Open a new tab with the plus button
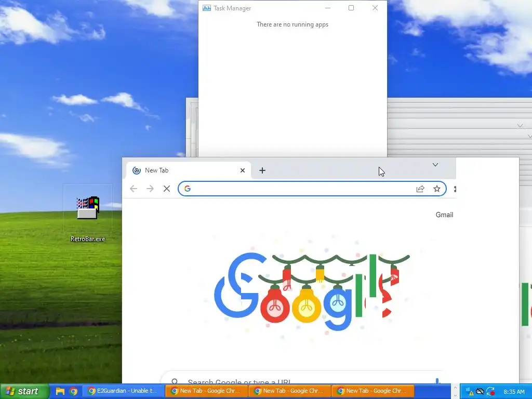532x399 pixels. click(x=262, y=170)
